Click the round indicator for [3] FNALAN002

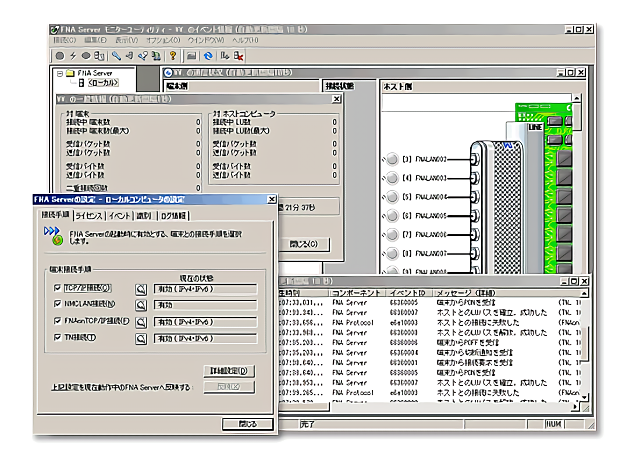click(392, 159)
